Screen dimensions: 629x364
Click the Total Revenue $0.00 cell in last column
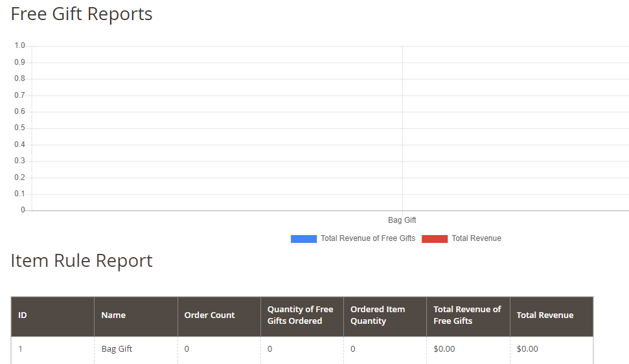527,349
